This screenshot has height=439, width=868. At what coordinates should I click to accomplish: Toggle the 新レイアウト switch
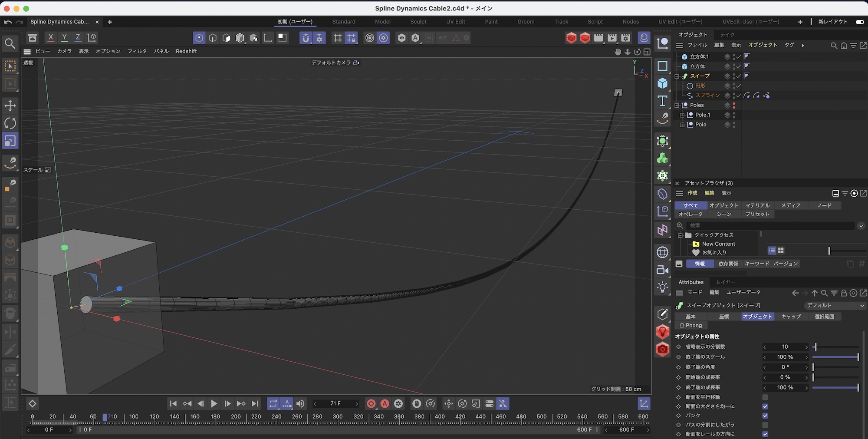859,22
